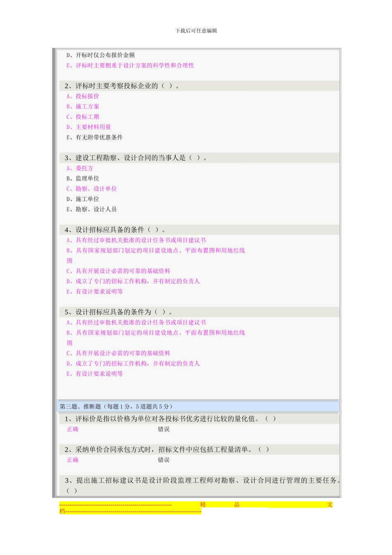Choose 错误 for question 2 采纳单价合同
The width and height of the screenshot is (392, 555).
[164, 460]
